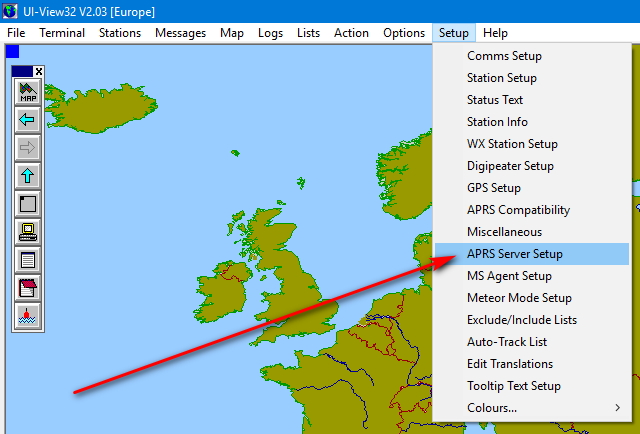Close the floating toolbar with X
The height and width of the screenshot is (434, 640).
pos(39,71)
